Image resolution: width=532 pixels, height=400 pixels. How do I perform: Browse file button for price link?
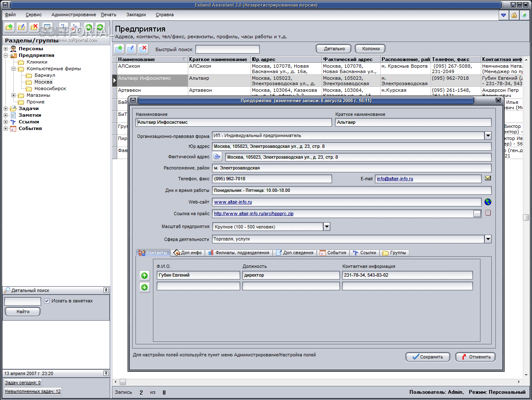point(477,213)
